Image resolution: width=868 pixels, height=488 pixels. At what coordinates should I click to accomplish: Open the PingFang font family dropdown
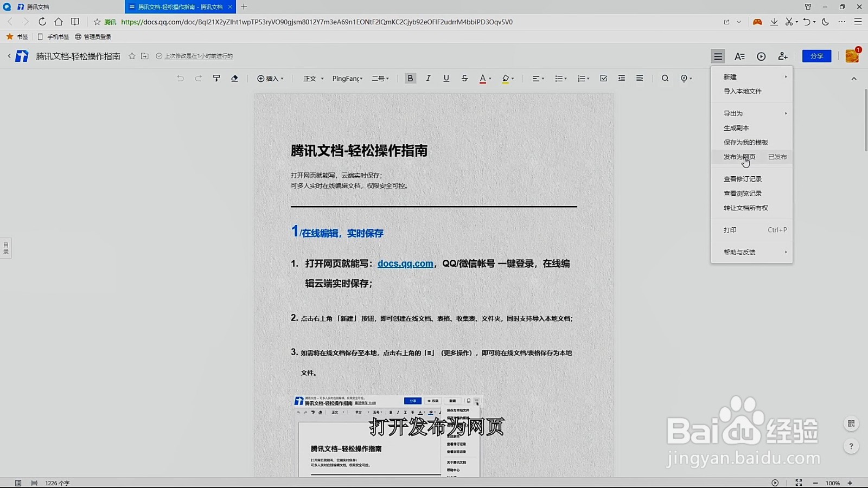point(347,79)
